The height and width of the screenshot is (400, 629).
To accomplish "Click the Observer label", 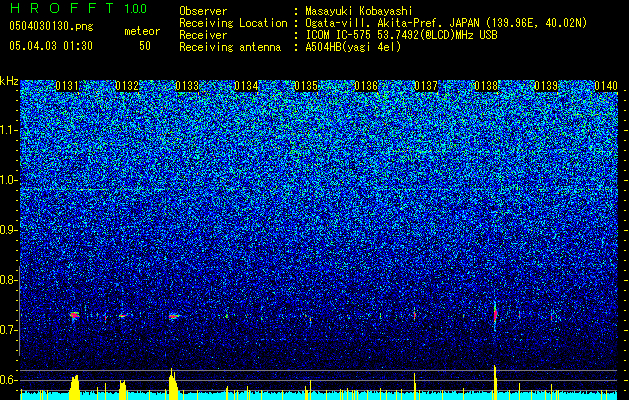I will point(203,11).
